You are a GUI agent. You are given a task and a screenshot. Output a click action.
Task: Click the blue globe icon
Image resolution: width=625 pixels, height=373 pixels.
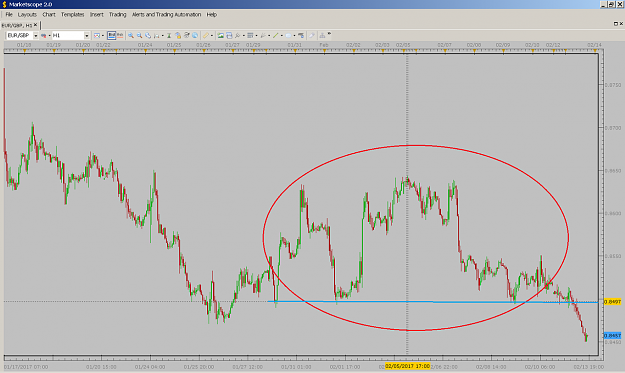195,35
